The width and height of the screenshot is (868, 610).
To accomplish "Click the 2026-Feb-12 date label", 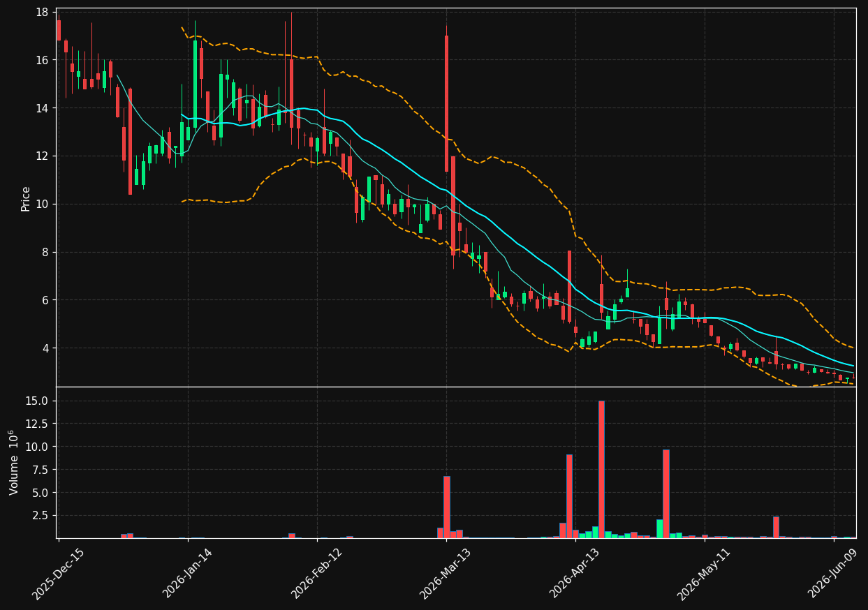I will point(316,574).
